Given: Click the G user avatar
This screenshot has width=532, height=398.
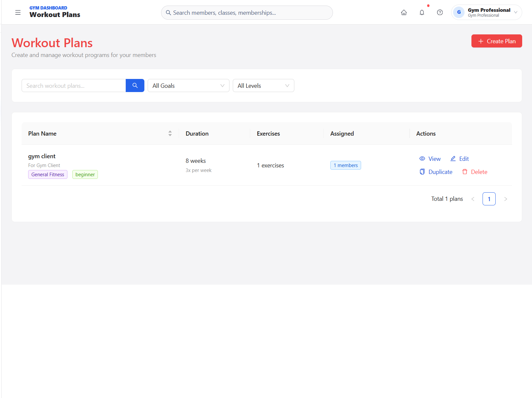Looking at the screenshot, I should point(459,12).
